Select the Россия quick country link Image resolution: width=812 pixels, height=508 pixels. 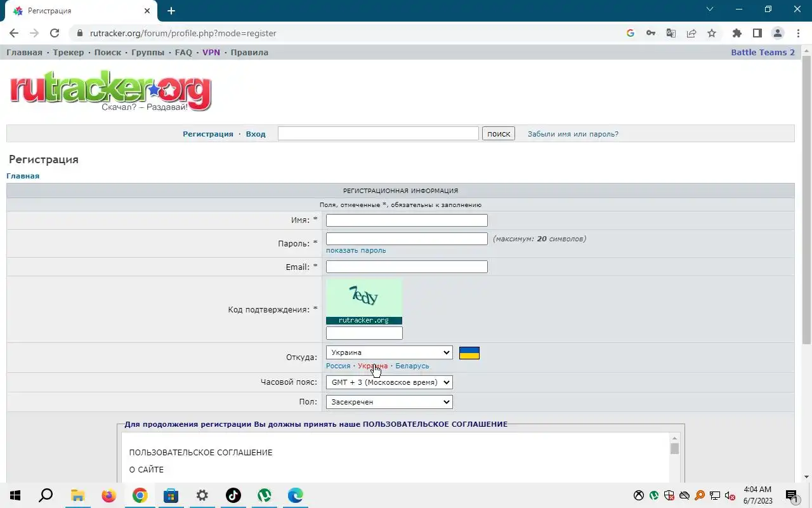338,366
